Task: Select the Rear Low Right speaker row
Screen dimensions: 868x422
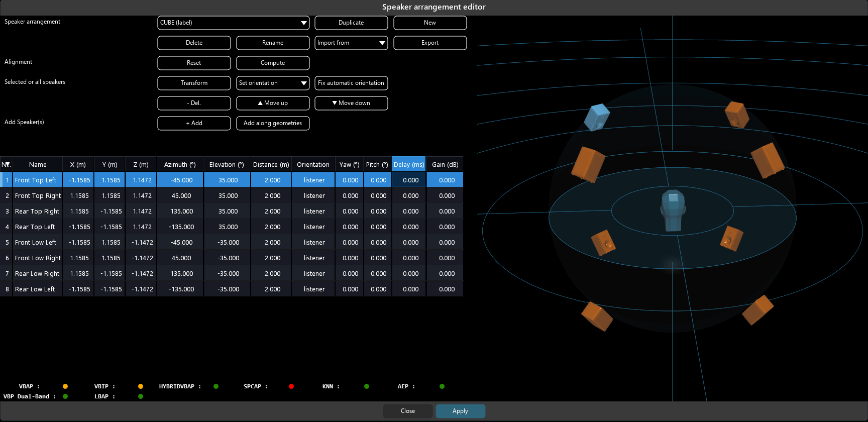Action: 37,274
